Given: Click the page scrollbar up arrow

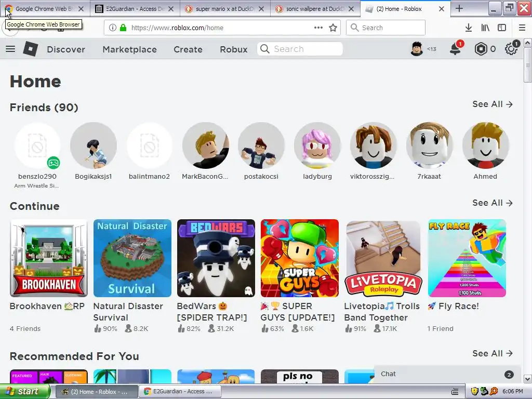Looking at the screenshot, I should pyautogui.click(x=528, y=43).
